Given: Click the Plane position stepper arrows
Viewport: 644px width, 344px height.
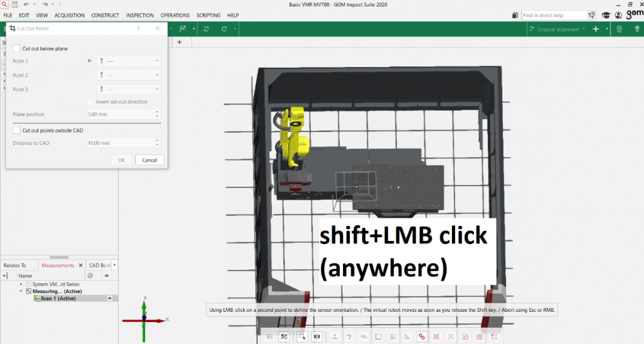Looking at the screenshot, I should pos(157,114).
